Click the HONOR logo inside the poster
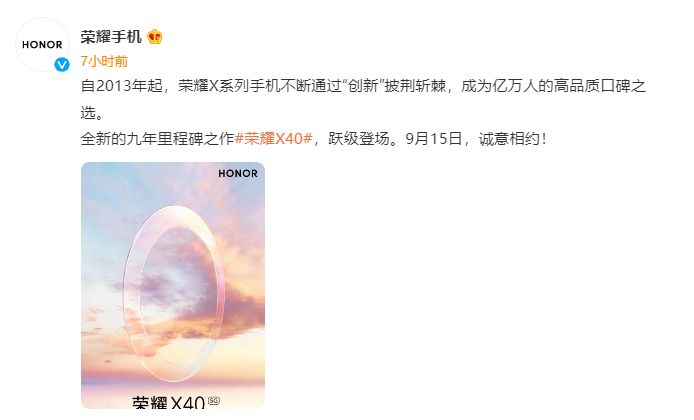Screen dimensions: 694x420 (x=238, y=173)
